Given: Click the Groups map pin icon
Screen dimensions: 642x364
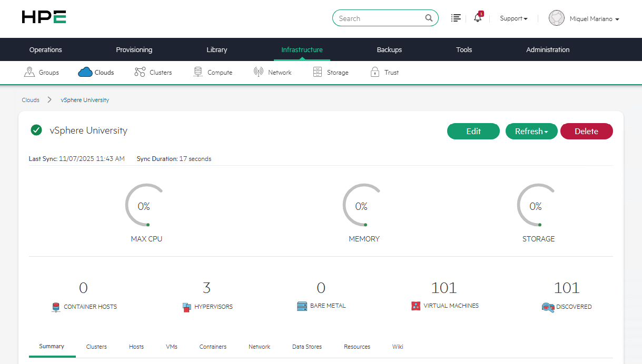Looking at the screenshot, I should click(29, 72).
